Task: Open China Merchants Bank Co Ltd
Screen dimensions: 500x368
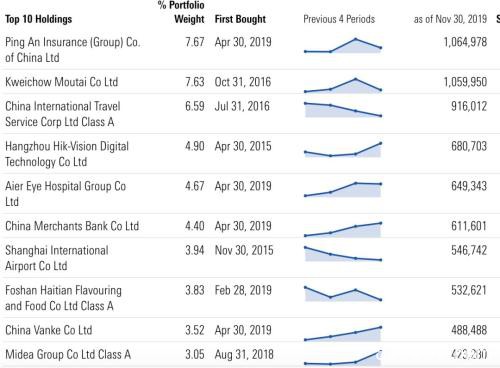Action: tap(72, 226)
